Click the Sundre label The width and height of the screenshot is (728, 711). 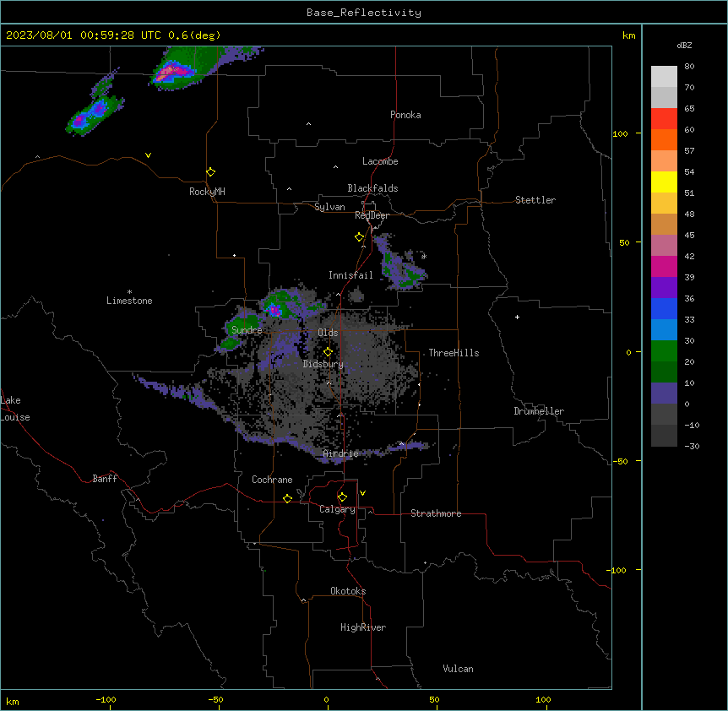pyautogui.click(x=247, y=330)
